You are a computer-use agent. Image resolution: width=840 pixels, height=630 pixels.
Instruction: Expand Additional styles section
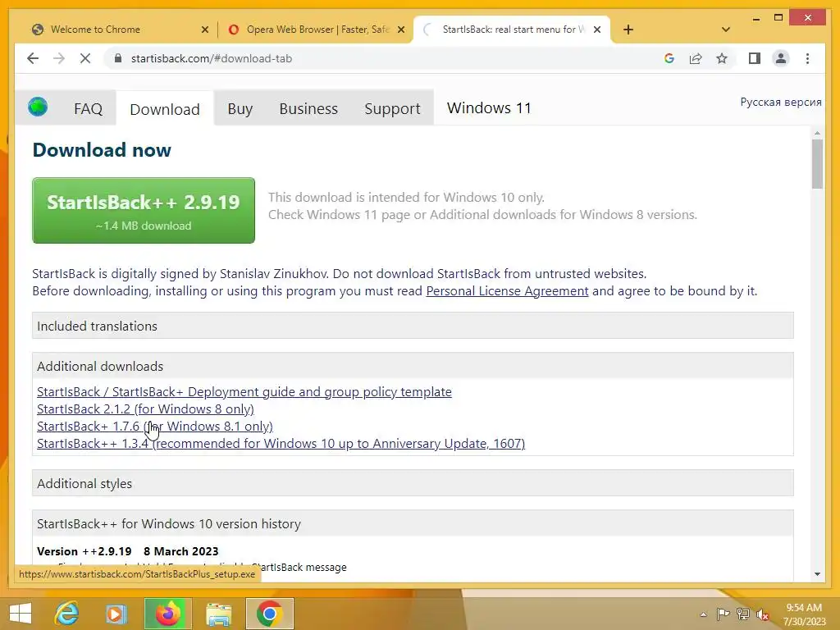pyautogui.click(x=413, y=483)
